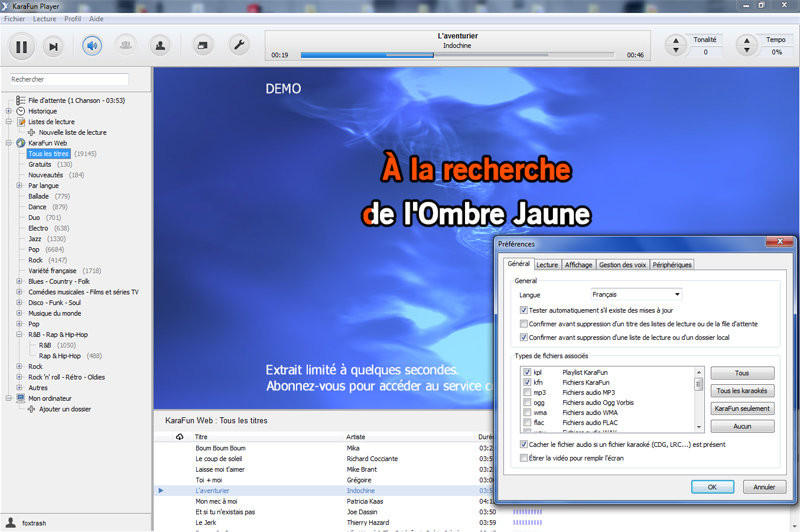Open the Profil menu
The width and height of the screenshot is (800, 532).
[x=72, y=19]
